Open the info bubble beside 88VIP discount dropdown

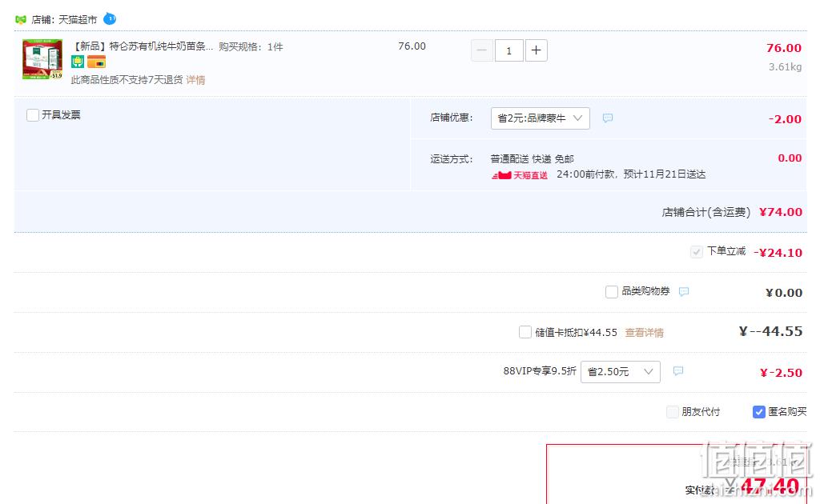click(x=678, y=371)
